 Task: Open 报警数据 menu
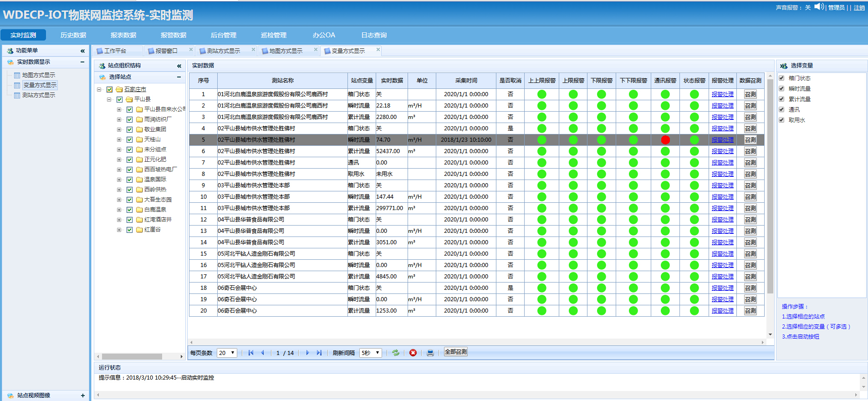tap(174, 35)
